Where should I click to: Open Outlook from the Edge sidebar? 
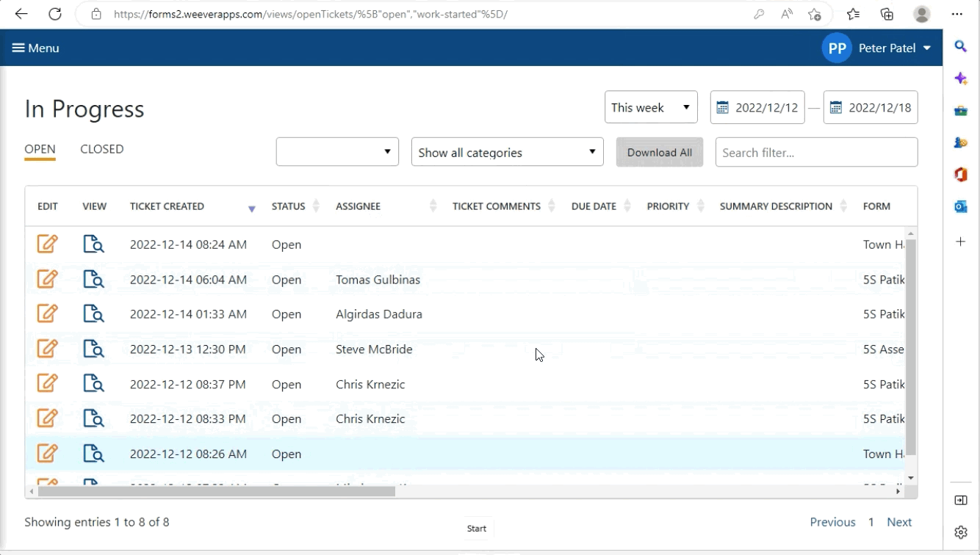[960, 207]
